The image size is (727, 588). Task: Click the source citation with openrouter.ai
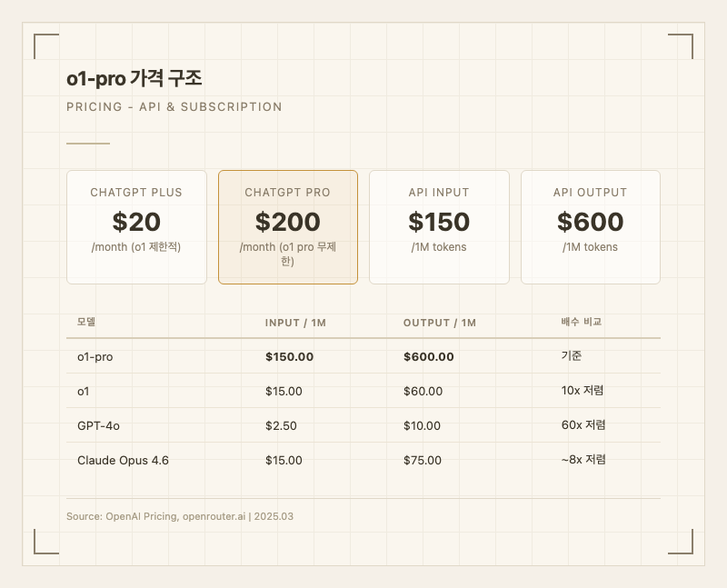[180, 516]
